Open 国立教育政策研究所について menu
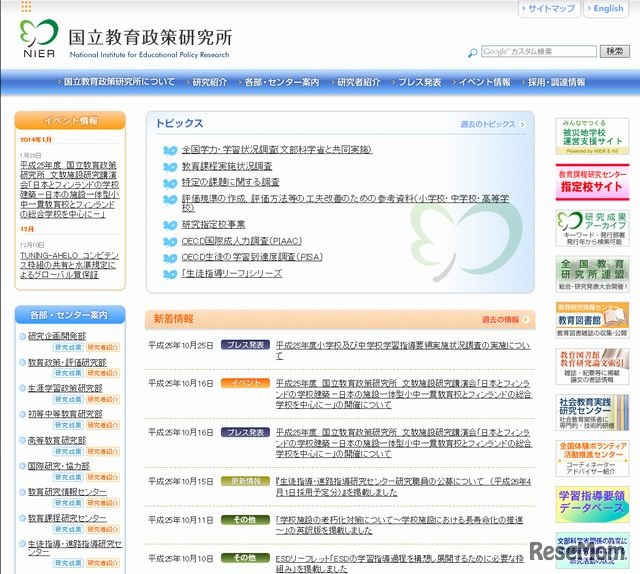Image resolution: width=640 pixels, height=574 pixels. tap(117, 82)
